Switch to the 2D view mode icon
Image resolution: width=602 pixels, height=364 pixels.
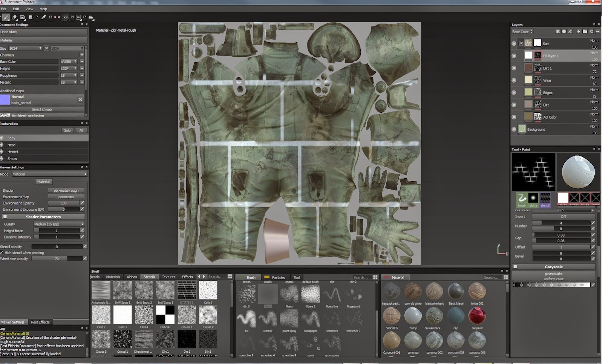tap(78, 17)
